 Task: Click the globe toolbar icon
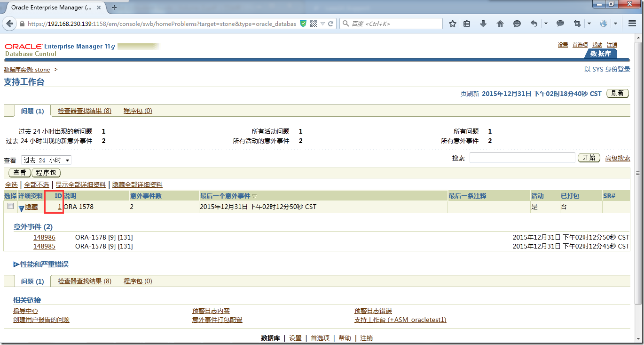pyautogui.click(x=604, y=24)
